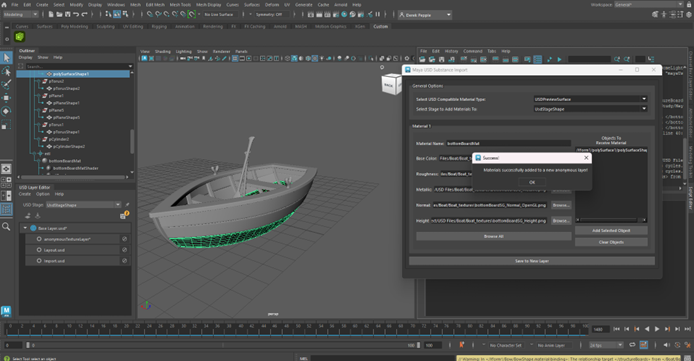Open the Select Stage to Add Materials dropdown
Viewport: 694px width, 361px height.
click(x=590, y=109)
